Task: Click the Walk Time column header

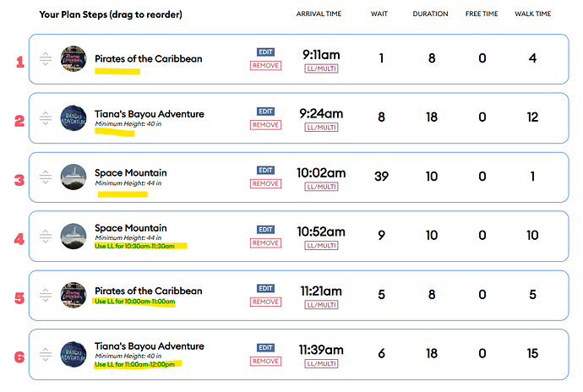Action: point(532,14)
